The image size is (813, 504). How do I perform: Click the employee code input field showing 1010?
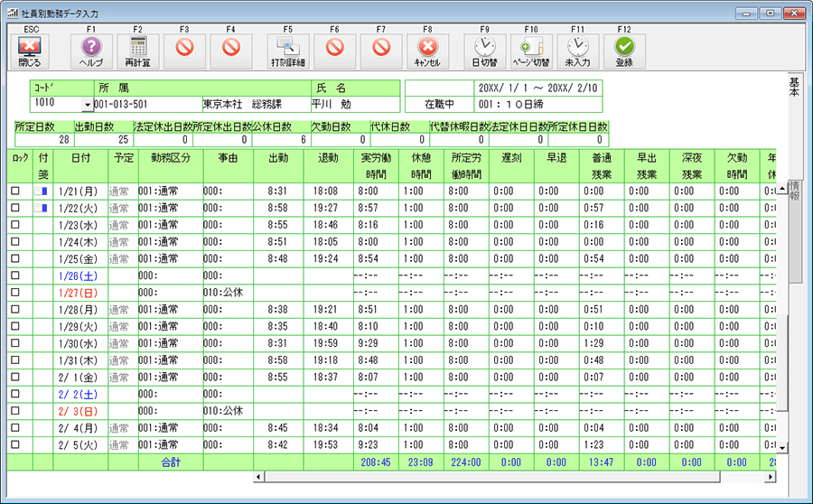tap(56, 104)
